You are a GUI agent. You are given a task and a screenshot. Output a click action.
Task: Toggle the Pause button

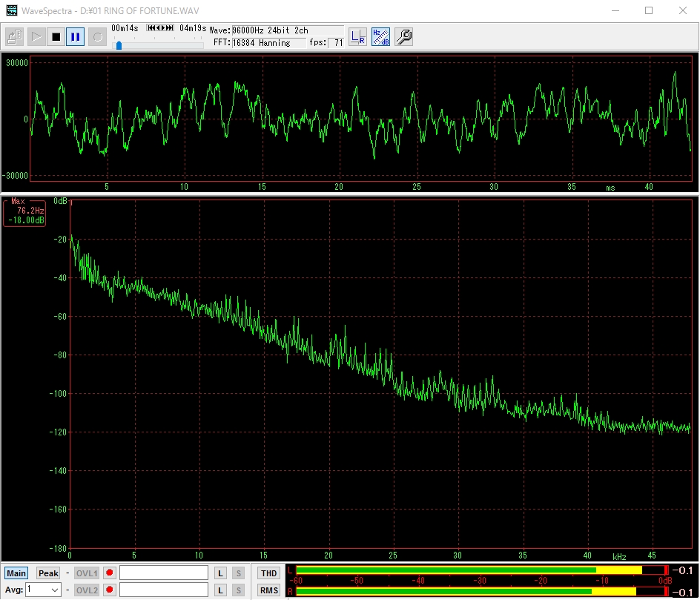[x=76, y=36]
